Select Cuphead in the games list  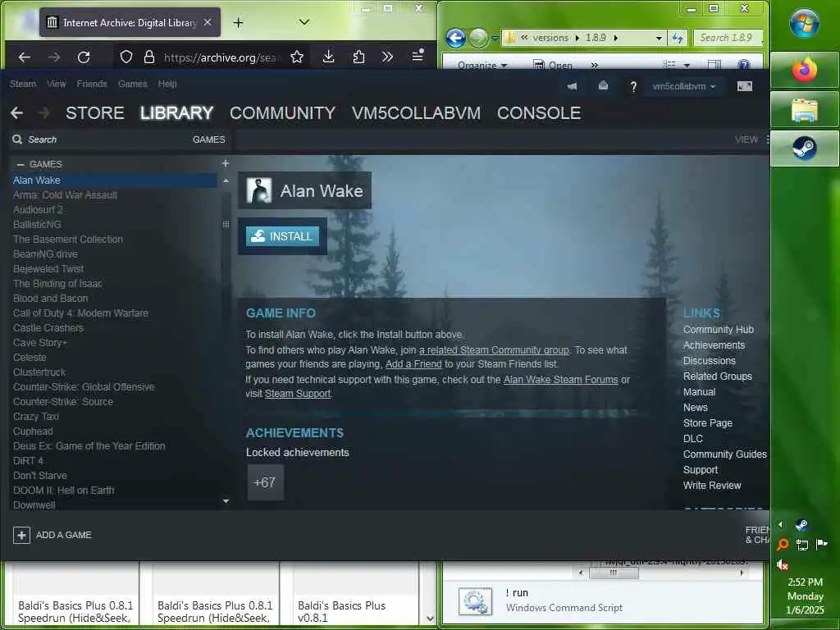[x=33, y=431]
